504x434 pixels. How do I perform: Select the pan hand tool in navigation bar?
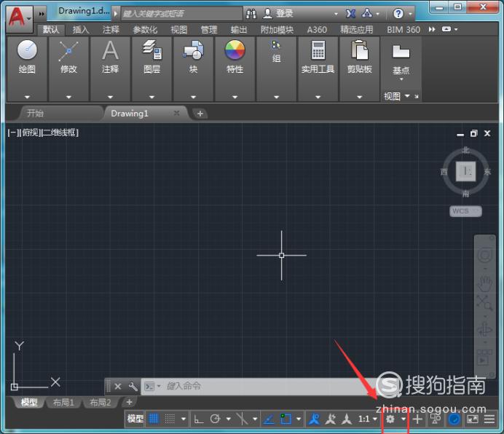click(x=485, y=283)
